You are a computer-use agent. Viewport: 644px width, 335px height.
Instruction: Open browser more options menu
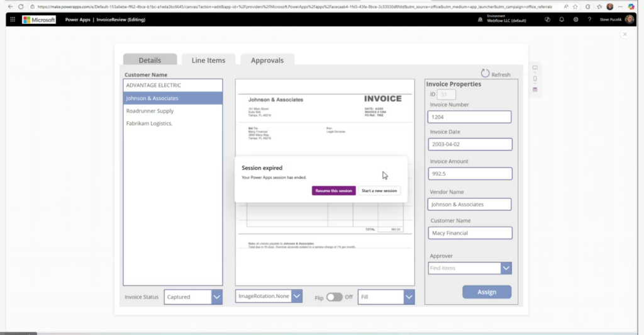coord(620,6)
